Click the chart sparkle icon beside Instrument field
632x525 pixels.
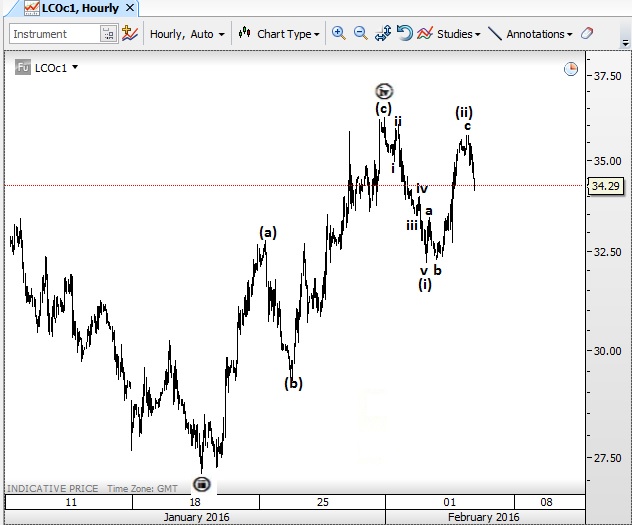[130, 33]
